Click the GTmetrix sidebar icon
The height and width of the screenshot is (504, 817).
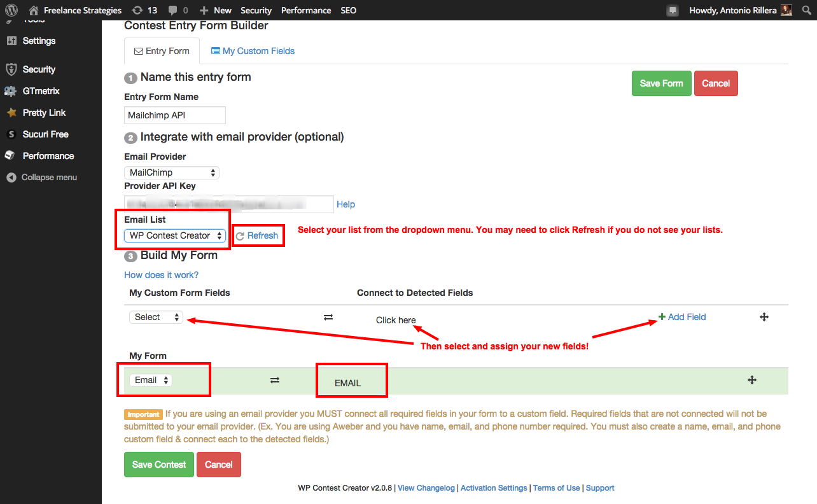click(x=11, y=91)
